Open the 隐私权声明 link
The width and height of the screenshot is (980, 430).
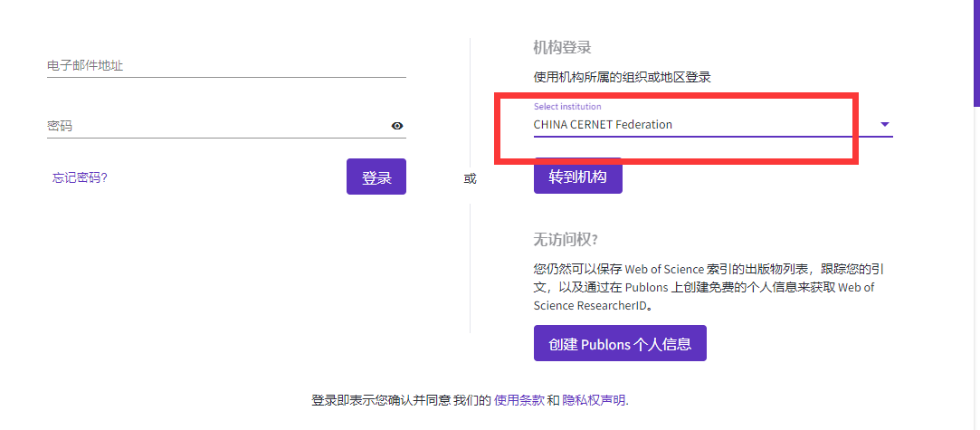click(594, 401)
